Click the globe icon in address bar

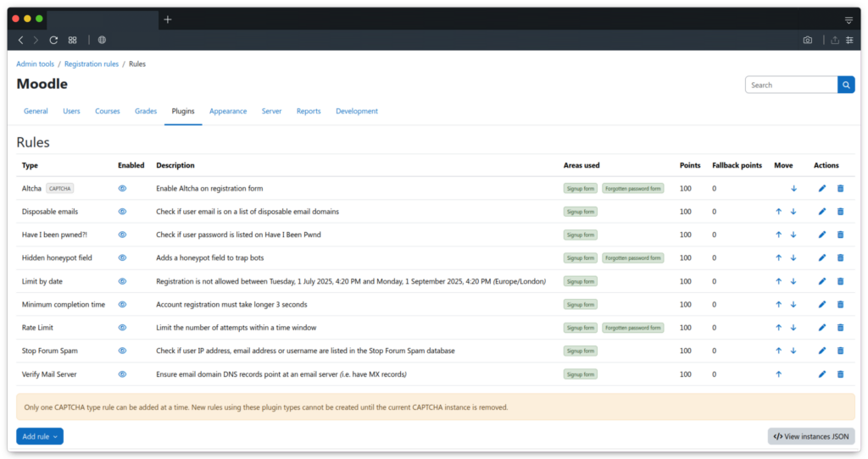coord(102,40)
